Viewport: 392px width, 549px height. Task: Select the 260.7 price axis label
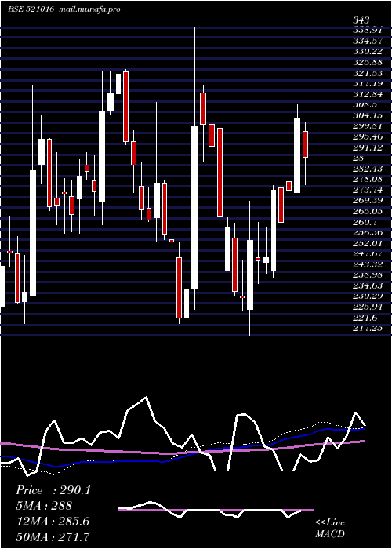(365, 222)
